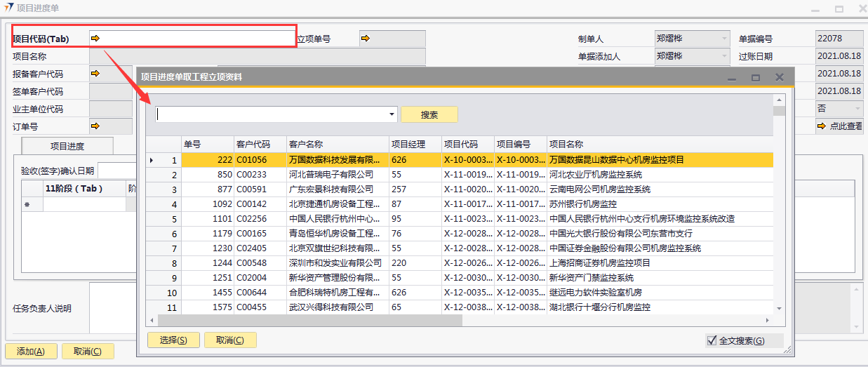The height and width of the screenshot is (367, 868).
Task: Click the arrow icon beside 立项单号
Action: (x=365, y=39)
